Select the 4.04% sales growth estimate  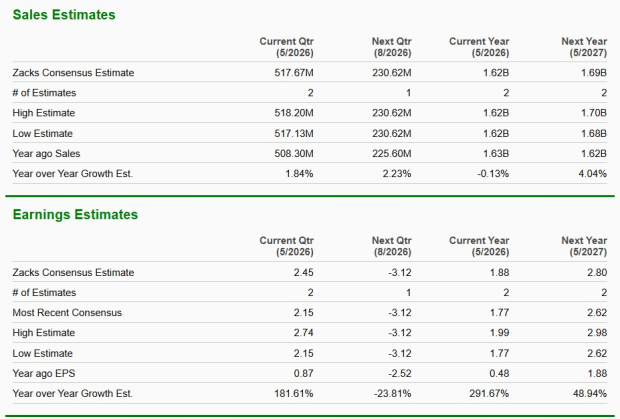(593, 173)
